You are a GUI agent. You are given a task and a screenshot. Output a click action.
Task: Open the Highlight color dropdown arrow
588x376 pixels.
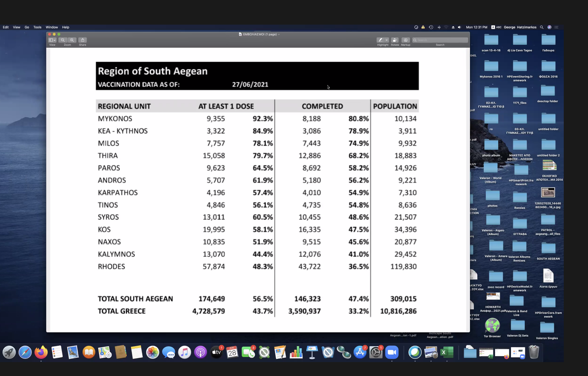(387, 40)
